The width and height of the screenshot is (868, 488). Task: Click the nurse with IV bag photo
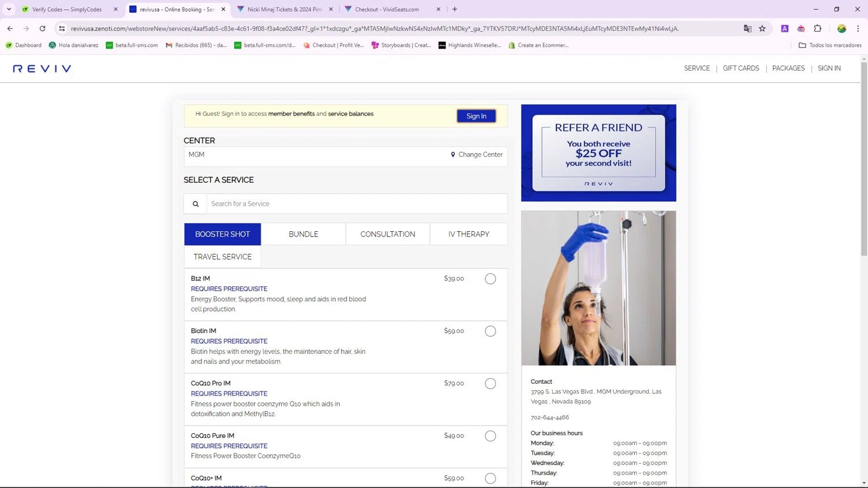tap(598, 288)
